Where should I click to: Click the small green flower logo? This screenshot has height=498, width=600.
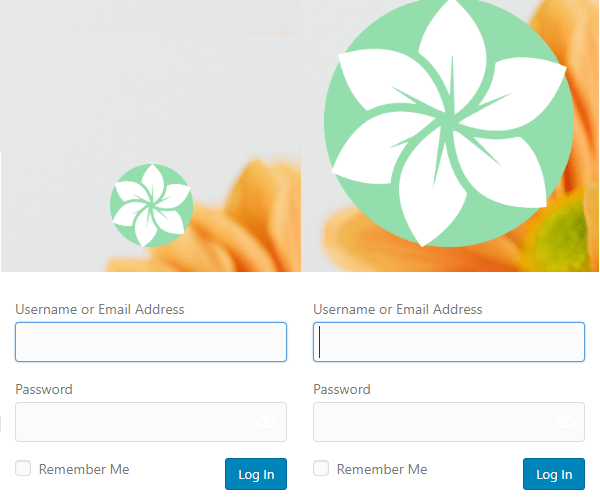click(x=151, y=206)
